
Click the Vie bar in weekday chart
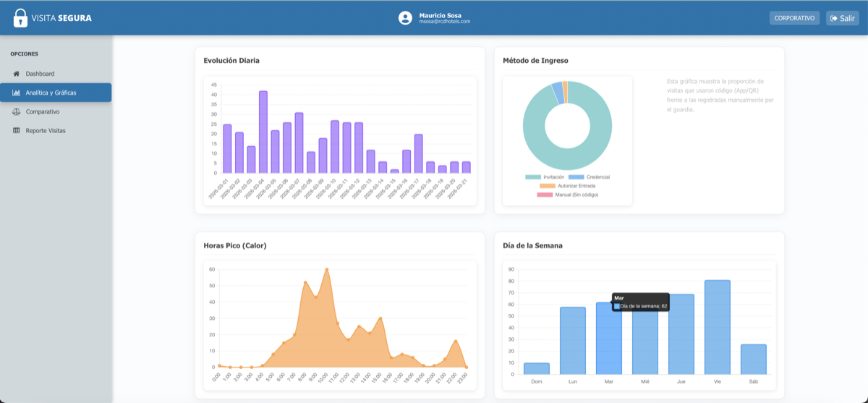click(717, 327)
